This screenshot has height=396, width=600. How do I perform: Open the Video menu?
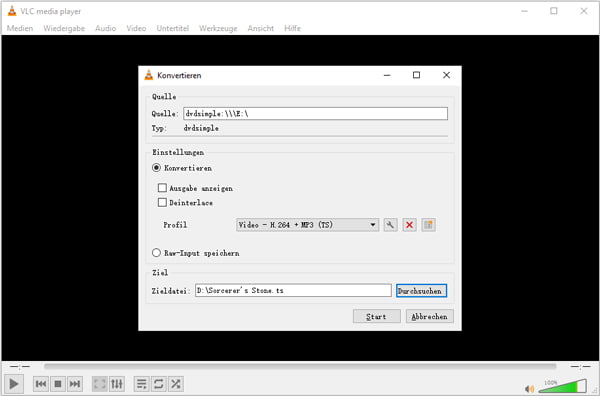click(136, 28)
